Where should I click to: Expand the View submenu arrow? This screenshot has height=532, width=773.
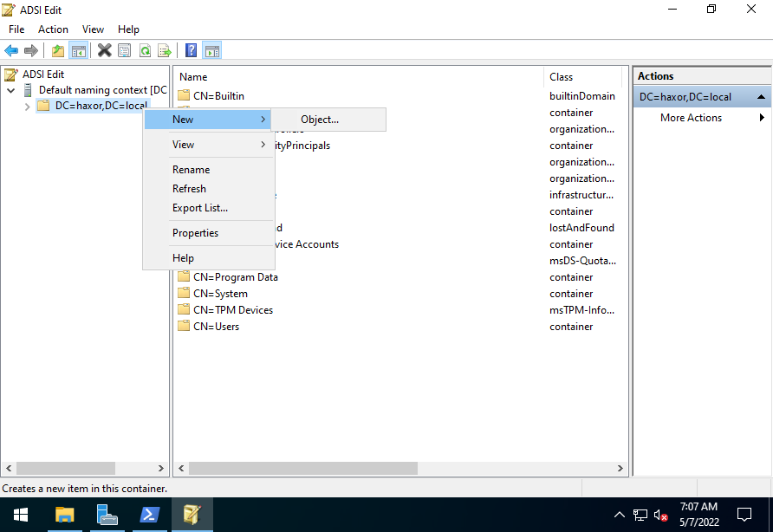(x=263, y=145)
